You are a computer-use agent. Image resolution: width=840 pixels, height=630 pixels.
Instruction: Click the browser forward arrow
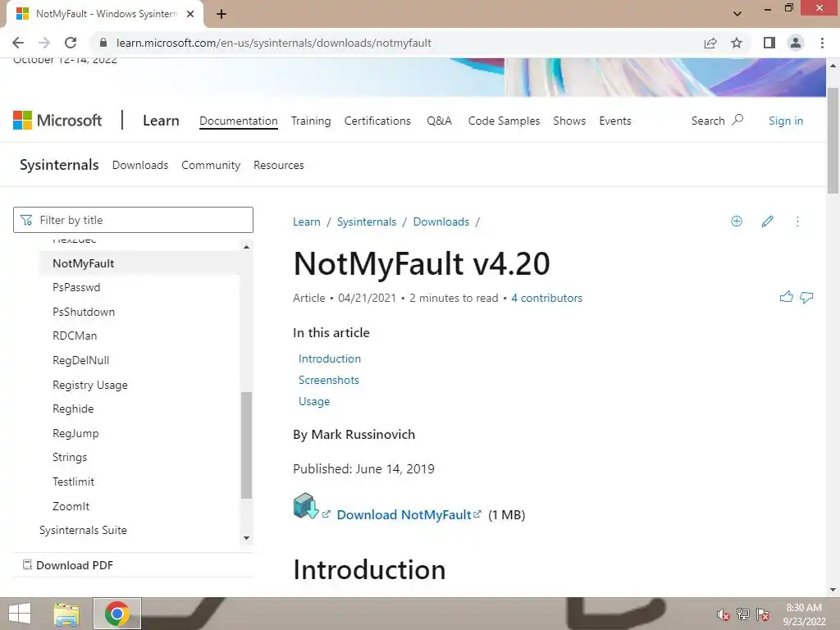pyautogui.click(x=44, y=43)
